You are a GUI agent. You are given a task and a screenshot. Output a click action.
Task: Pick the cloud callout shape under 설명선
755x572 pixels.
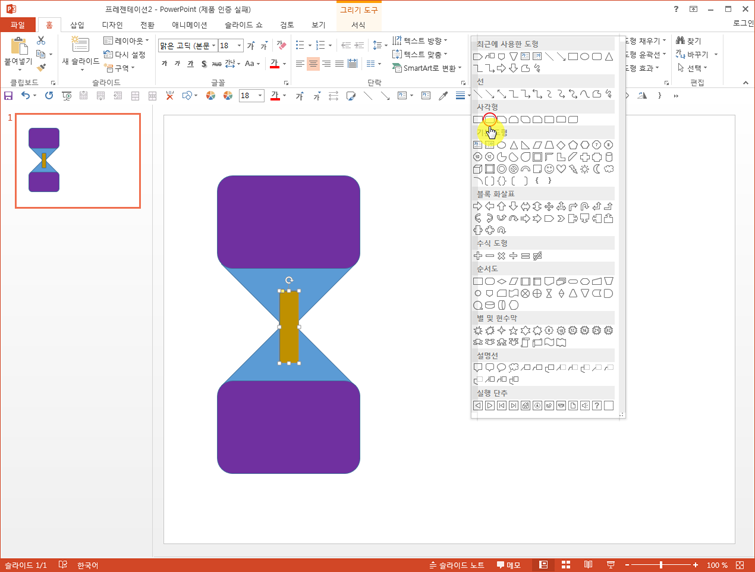(x=513, y=367)
